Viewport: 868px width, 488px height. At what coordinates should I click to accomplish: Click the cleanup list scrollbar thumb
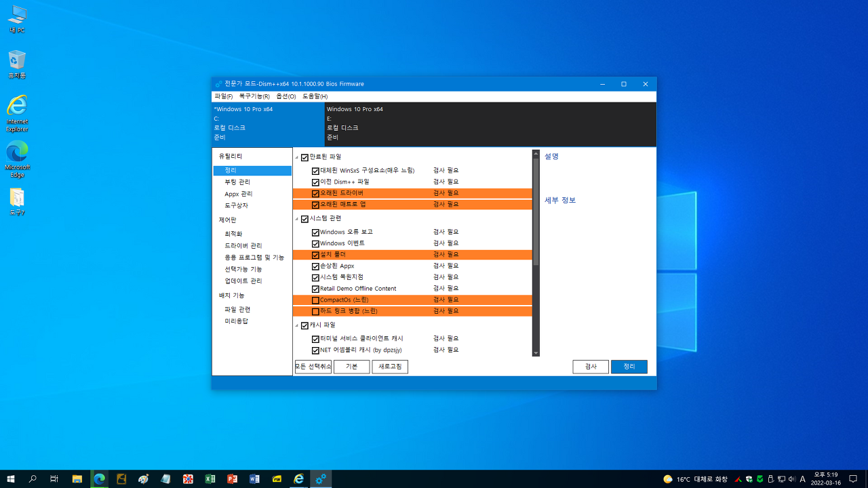click(536, 212)
